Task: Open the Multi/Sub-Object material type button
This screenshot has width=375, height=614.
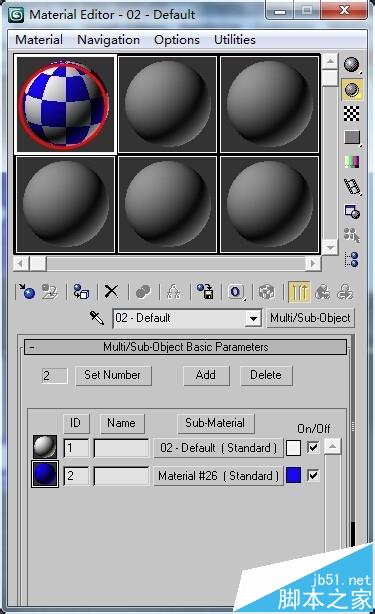Action: point(310,318)
